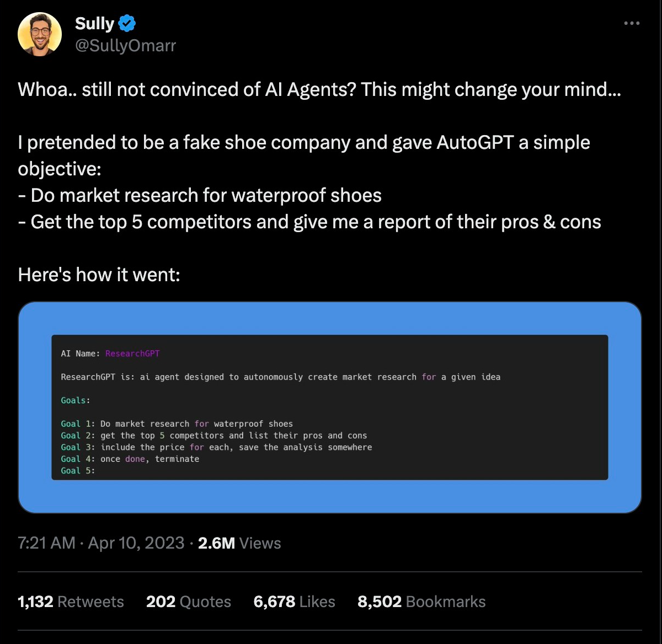Click the "Sully" display name

94,23
